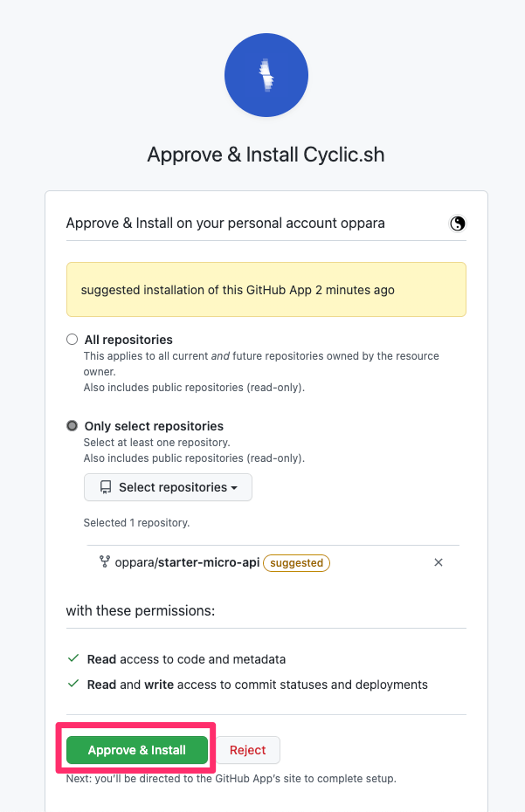Click the fork icon beside oppara/starter-micro-api
Screen dimensions: 525x812
click(x=105, y=562)
